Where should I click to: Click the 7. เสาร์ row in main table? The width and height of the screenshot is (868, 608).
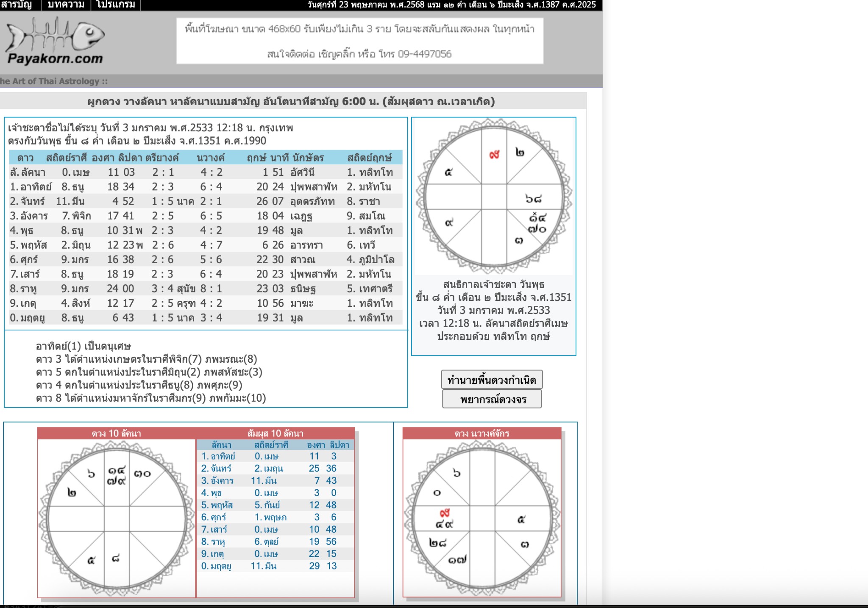(206, 274)
